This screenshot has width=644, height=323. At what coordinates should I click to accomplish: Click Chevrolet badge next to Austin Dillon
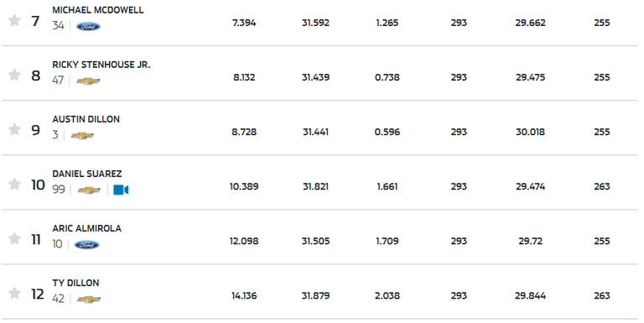82,135
